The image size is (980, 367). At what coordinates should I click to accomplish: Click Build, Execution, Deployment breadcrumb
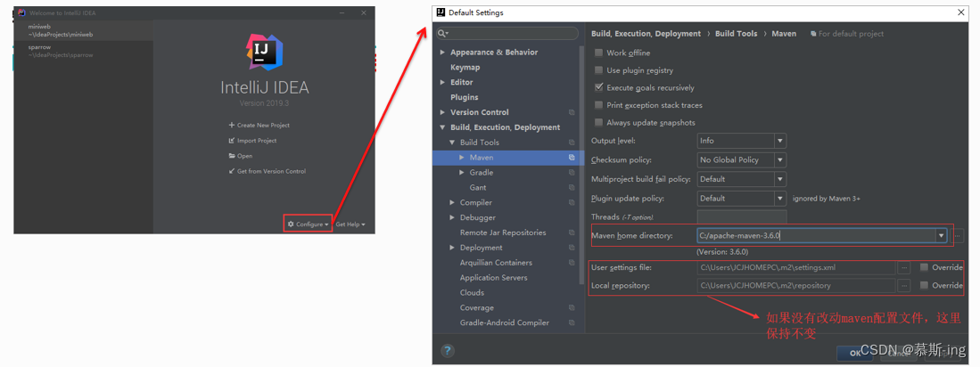pos(646,34)
